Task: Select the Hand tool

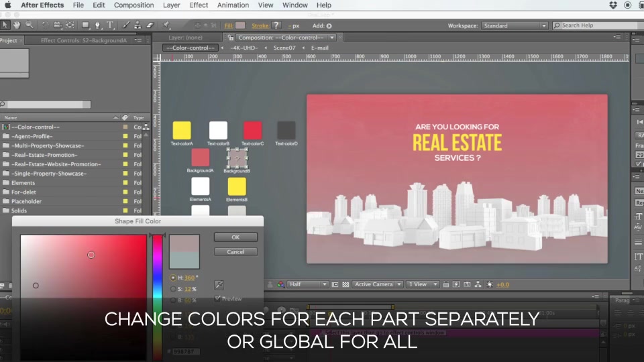Action: point(17,25)
